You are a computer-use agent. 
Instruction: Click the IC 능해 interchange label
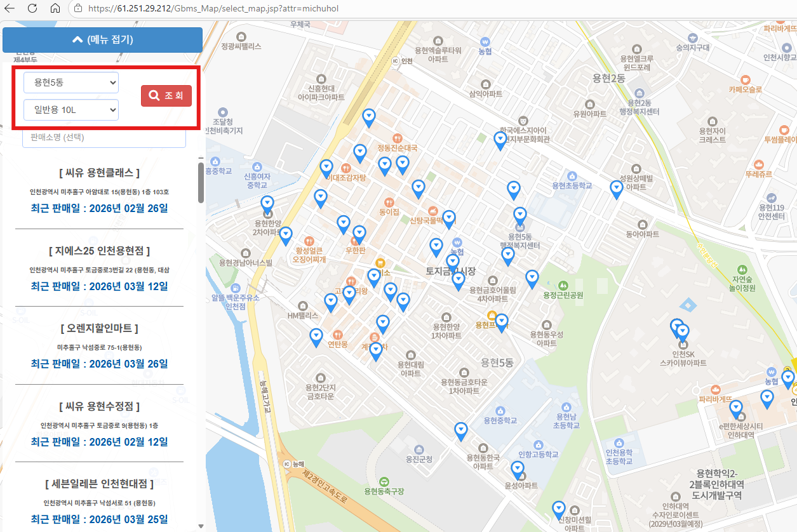pos(293,463)
